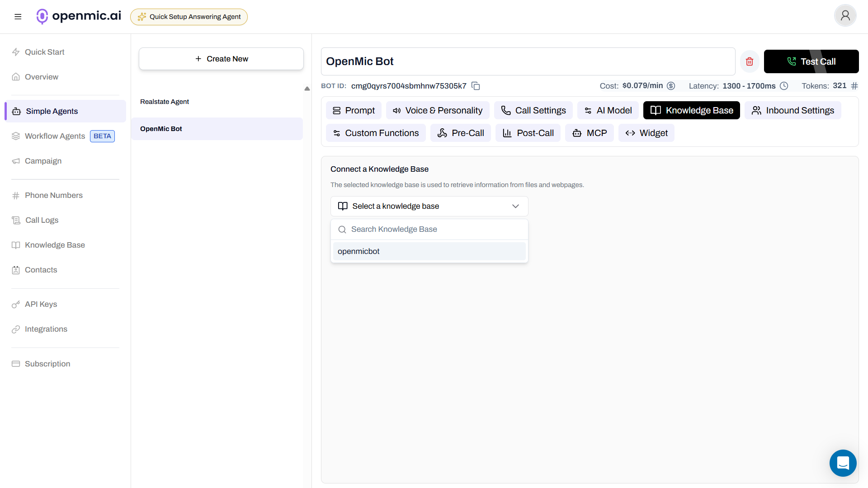Open the user profile avatar

(x=845, y=15)
